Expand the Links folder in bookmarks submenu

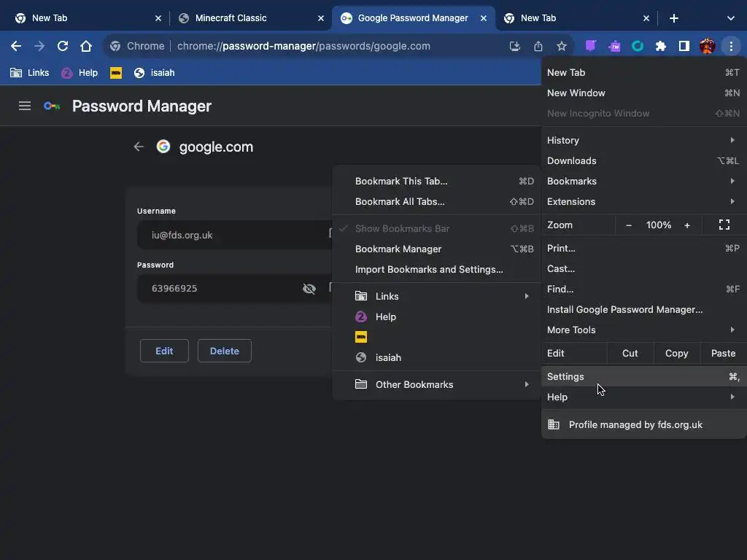click(436, 296)
